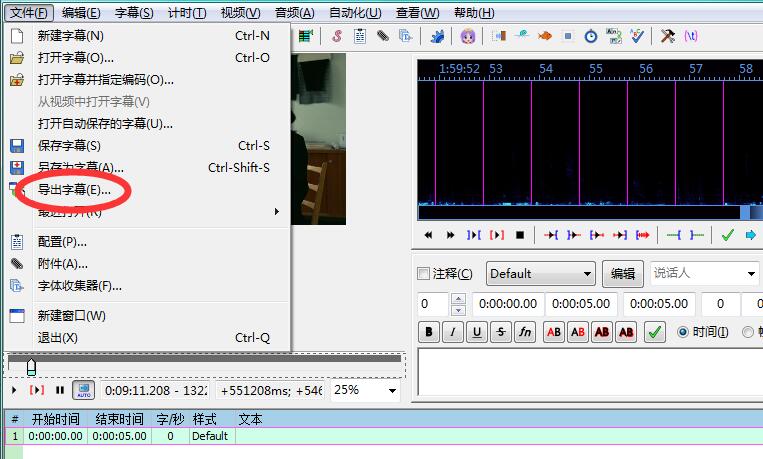
Task: Move the video seek slider handle
Action: 31,367
